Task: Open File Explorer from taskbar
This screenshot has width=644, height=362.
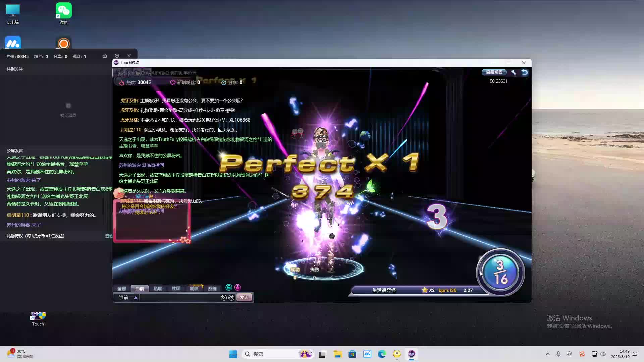Action: click(337, 354)
